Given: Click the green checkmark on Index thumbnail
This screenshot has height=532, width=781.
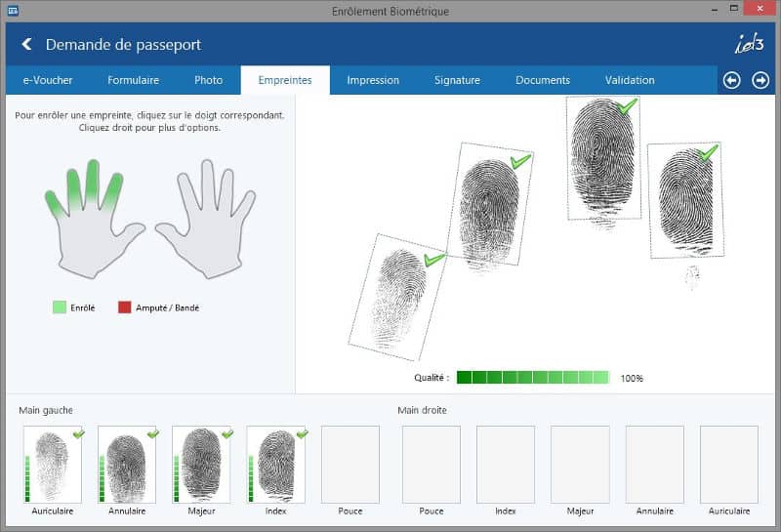Looking at the screenshot, I should point(303,434).
